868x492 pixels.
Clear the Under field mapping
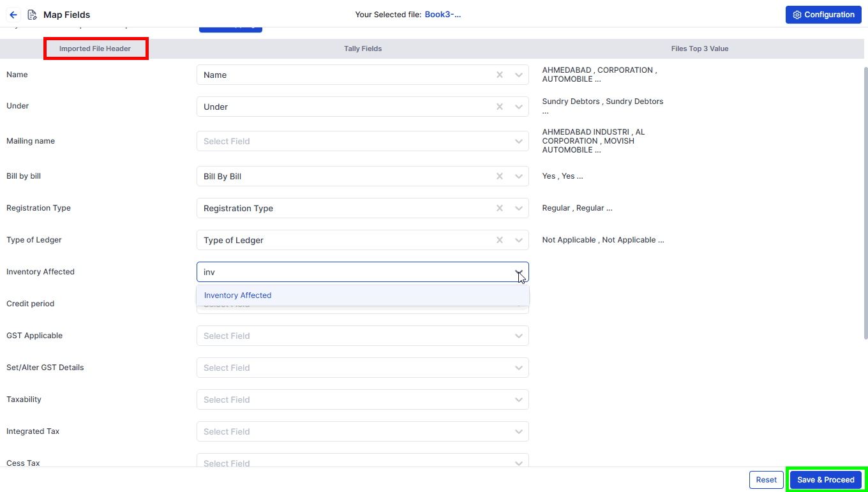(500, 107)
